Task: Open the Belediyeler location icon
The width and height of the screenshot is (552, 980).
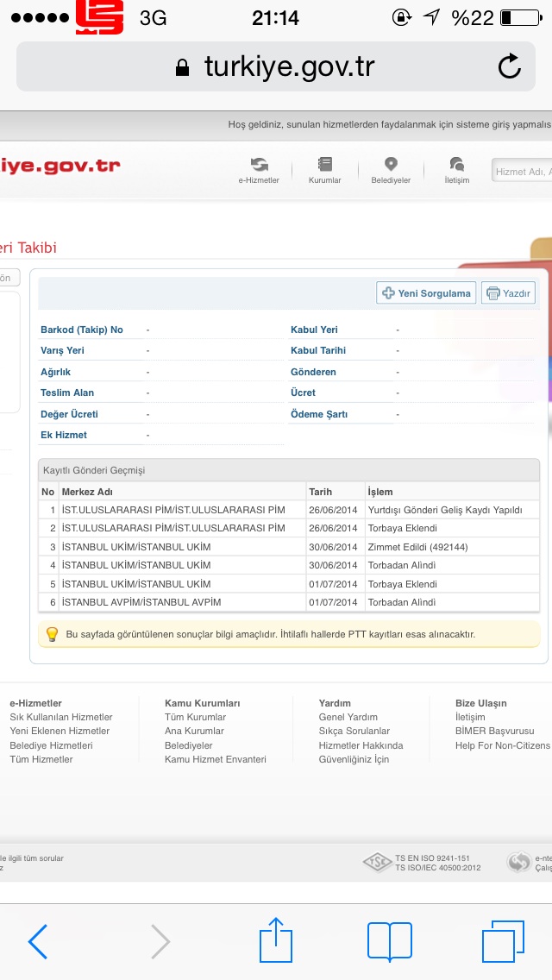Action: pos(391,171)
